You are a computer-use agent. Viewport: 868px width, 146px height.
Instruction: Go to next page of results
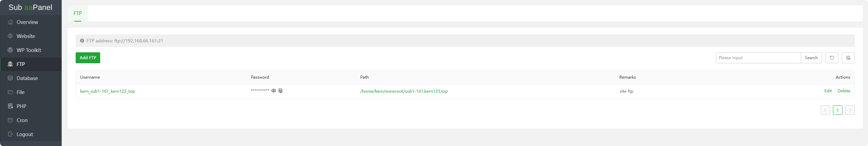850,110
